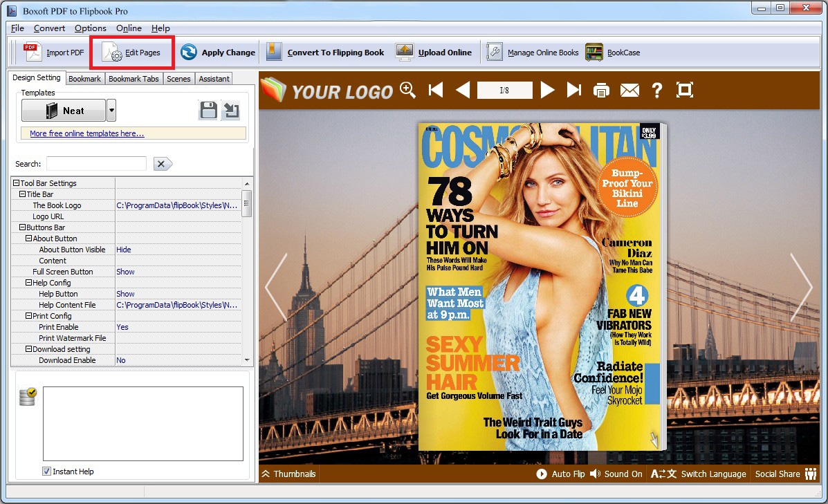The width and height of the screenshot is (828, 504).
Task: Select the Neat template button
Action: pyautogui.click(x=64, y=111)
